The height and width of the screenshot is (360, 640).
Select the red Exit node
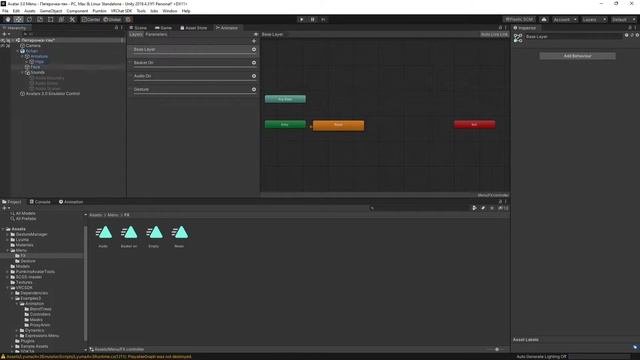pyautogui.click(x=475, y=124)
